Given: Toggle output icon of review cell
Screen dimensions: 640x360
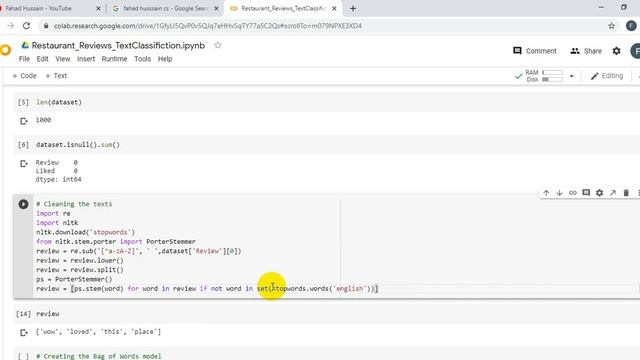Looking at the screenshot, I should (24, 333).
